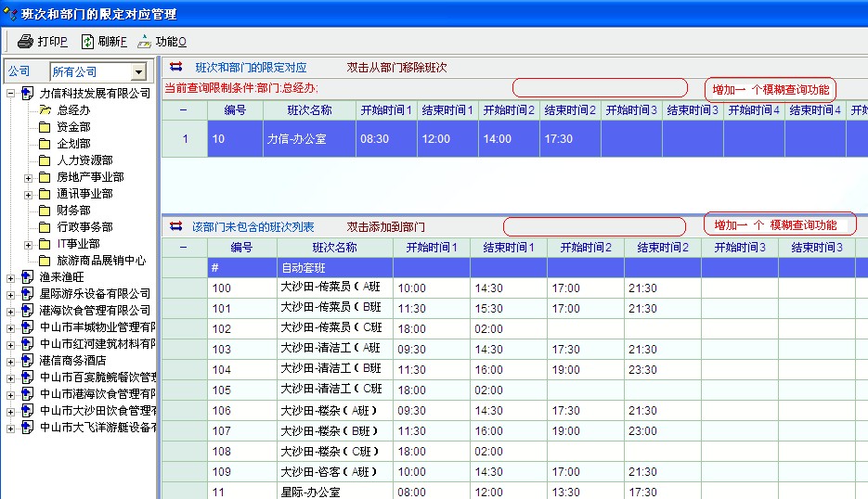Click the 功能 (Function) toolbar icon
This screenshot has width=868, height=499.
(x=144, y=42)
